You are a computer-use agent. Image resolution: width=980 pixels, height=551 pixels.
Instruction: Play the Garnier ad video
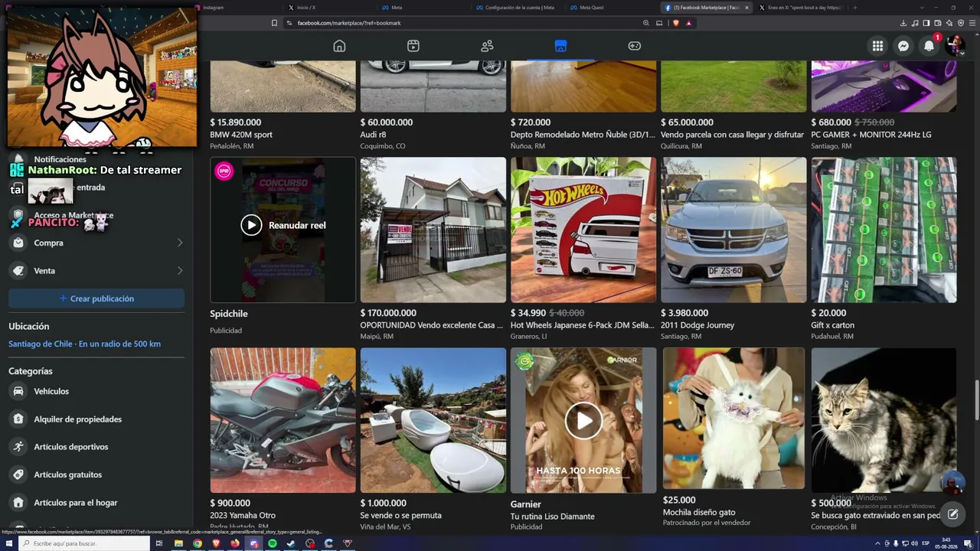[x=583, y=421]
